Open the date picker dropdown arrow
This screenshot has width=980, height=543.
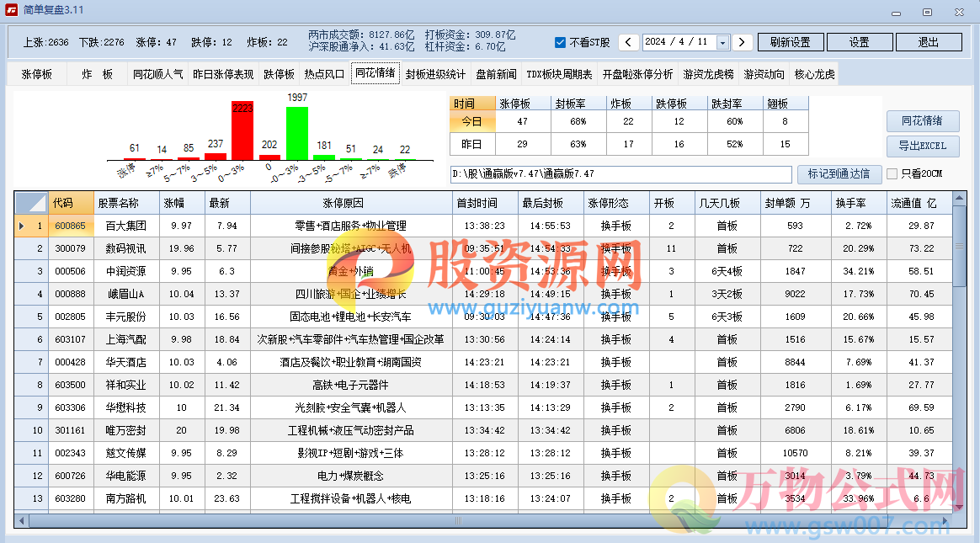[722, 42]
